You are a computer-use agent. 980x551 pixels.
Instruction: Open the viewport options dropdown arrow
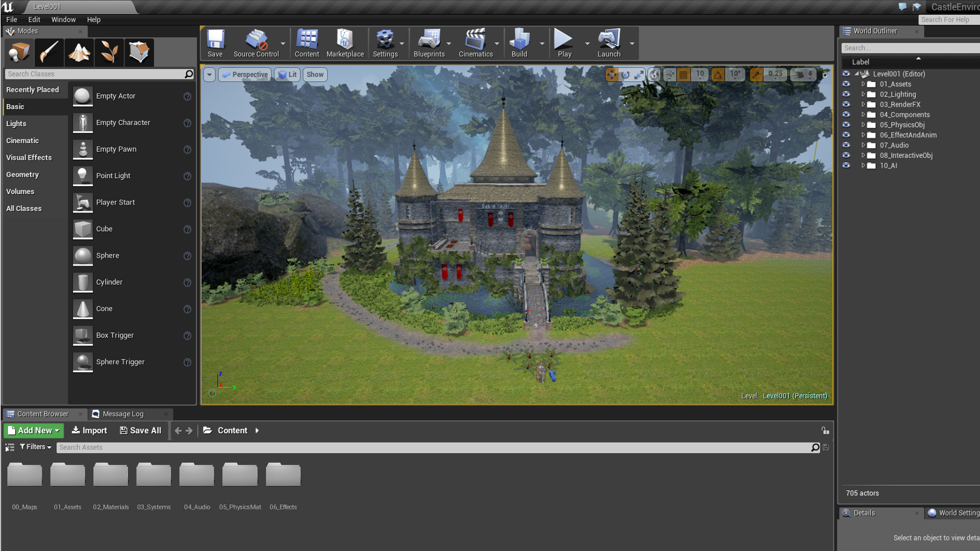[209, 75]
